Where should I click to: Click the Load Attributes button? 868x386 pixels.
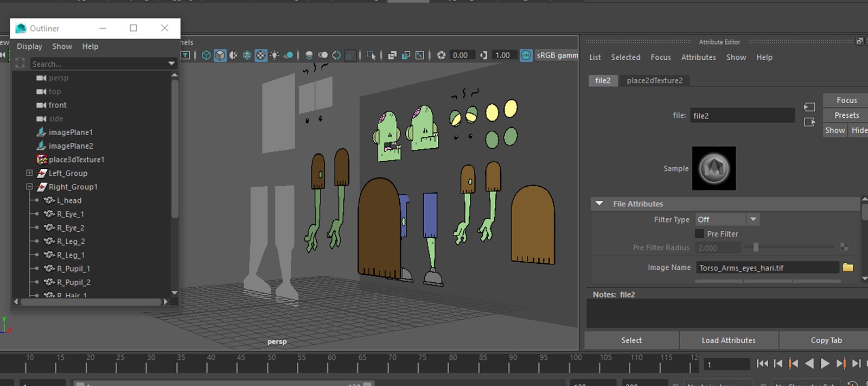pos(728,340)
